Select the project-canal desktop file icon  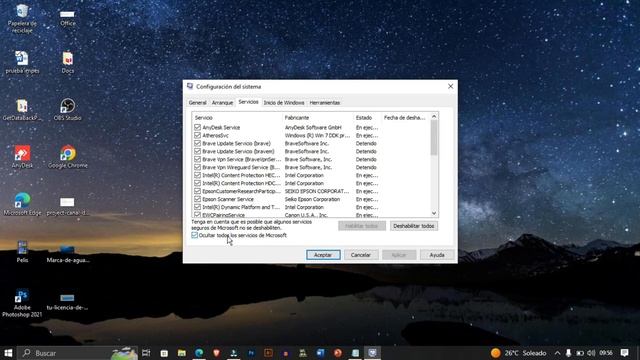[67, 206]
